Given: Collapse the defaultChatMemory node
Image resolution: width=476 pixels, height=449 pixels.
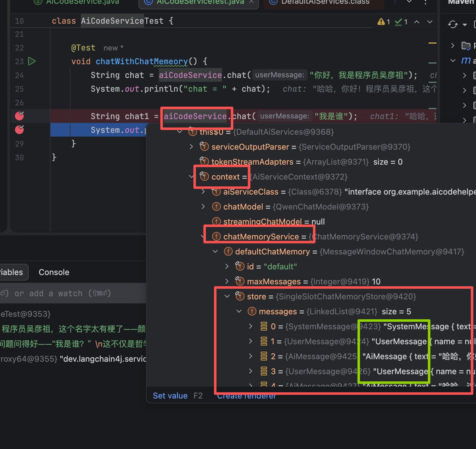Looking at the screenshot, I should pos(215,251).
